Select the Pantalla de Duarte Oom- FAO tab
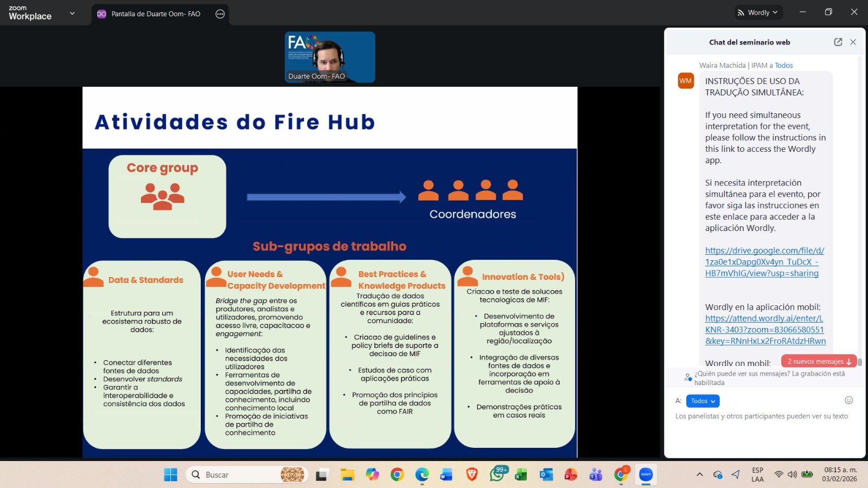Viewport: 868px width, 488px height. [155, 14]
